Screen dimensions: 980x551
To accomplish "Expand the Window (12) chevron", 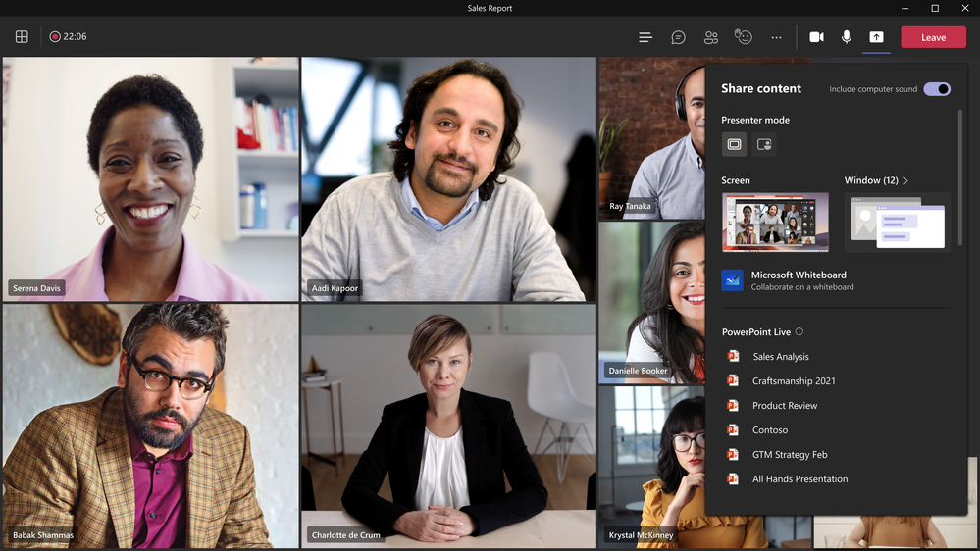I will 905,180.
